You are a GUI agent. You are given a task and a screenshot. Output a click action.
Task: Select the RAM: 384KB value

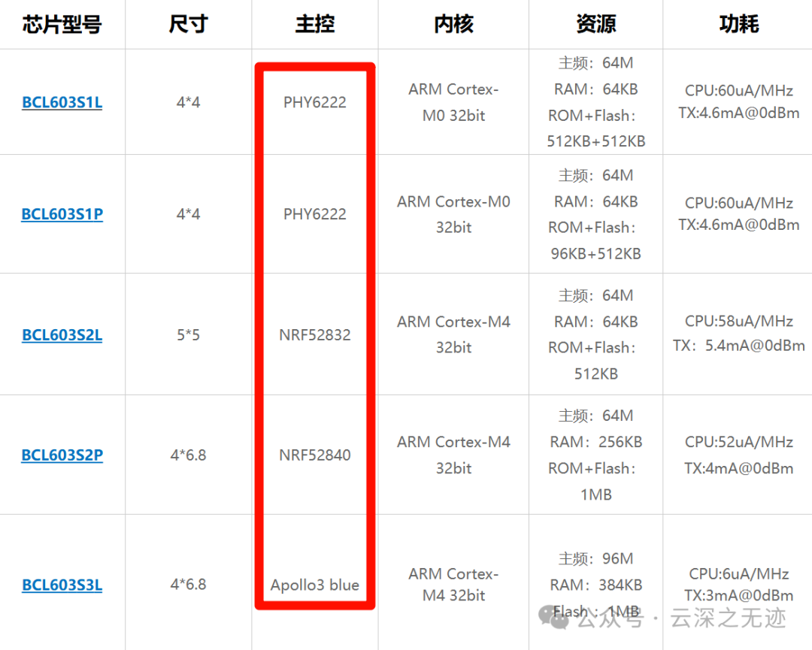596,585
